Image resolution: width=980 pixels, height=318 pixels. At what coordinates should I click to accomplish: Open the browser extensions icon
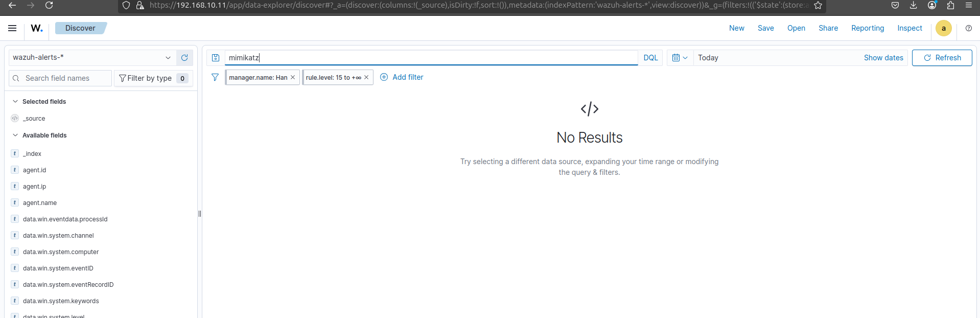click(x=950, y=5)
